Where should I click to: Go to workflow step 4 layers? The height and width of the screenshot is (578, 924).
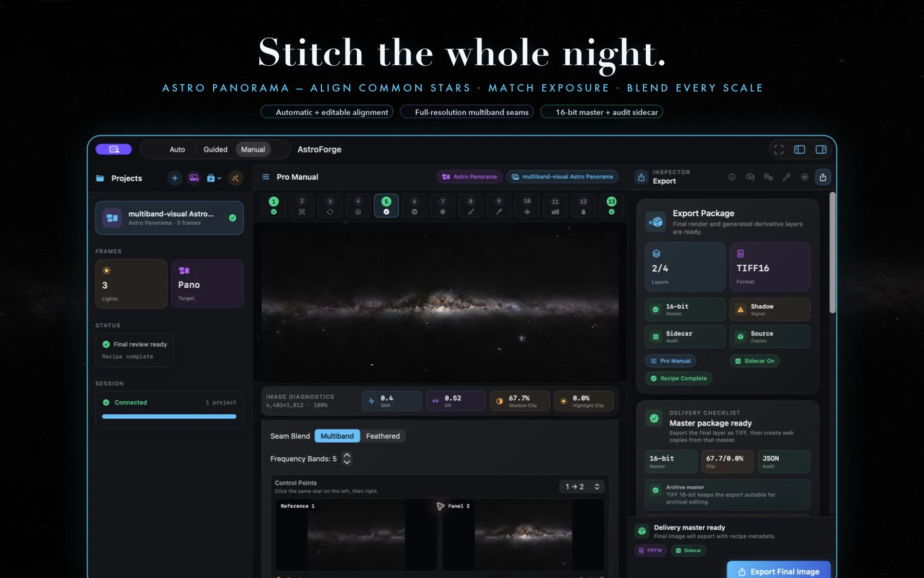(358, 206)
